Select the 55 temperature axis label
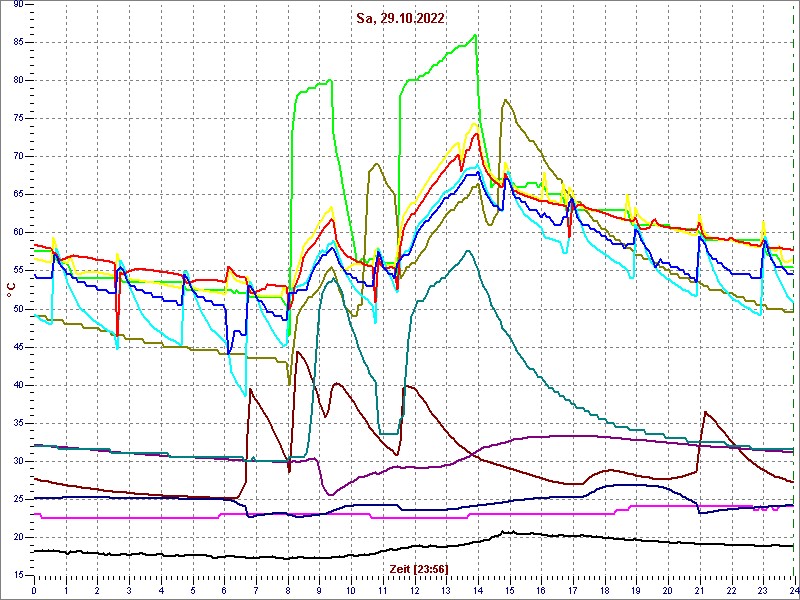800x600 pixels. pyautogui.click(x=17, y=271)
